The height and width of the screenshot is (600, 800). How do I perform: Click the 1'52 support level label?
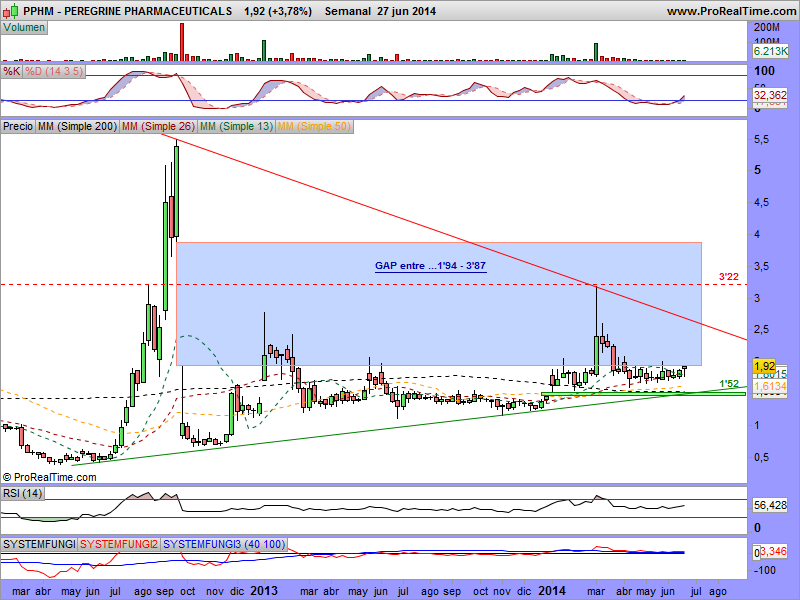(729, 384)
